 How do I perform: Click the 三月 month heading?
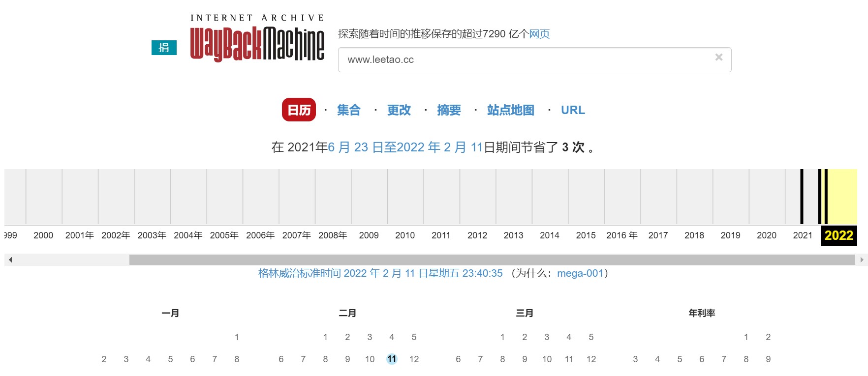click(x=525, y=313)
